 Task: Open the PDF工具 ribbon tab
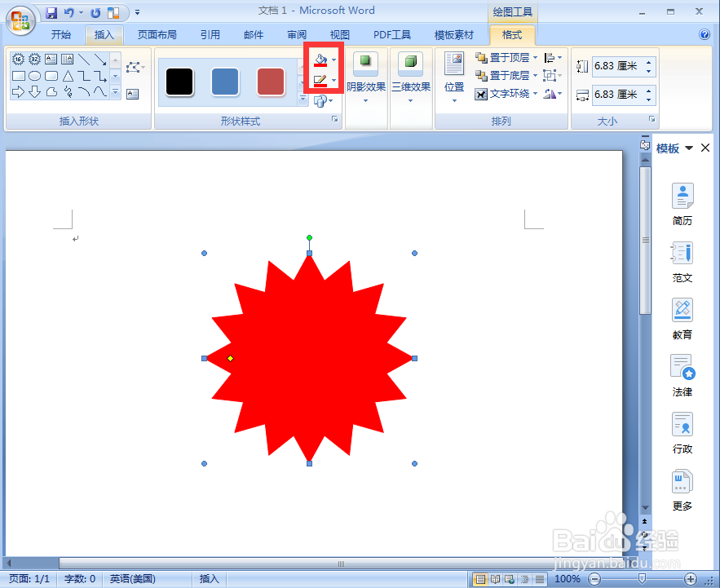tap(391, 35)
